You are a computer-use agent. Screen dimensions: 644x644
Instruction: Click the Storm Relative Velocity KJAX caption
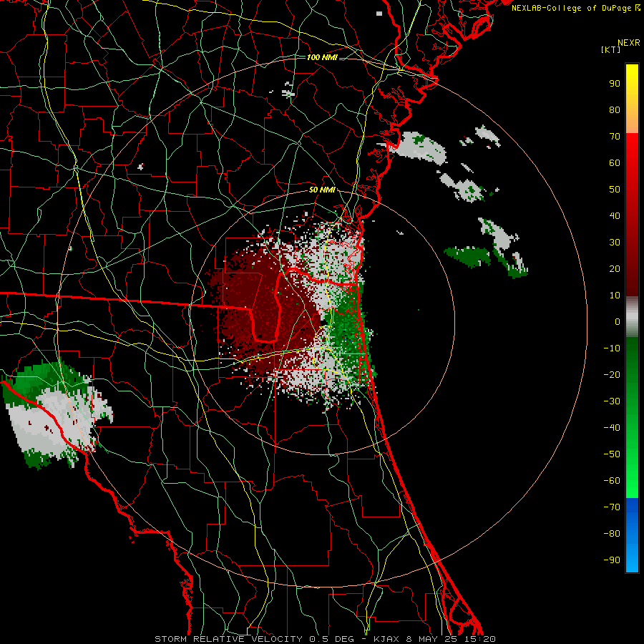tap(325, 639)
